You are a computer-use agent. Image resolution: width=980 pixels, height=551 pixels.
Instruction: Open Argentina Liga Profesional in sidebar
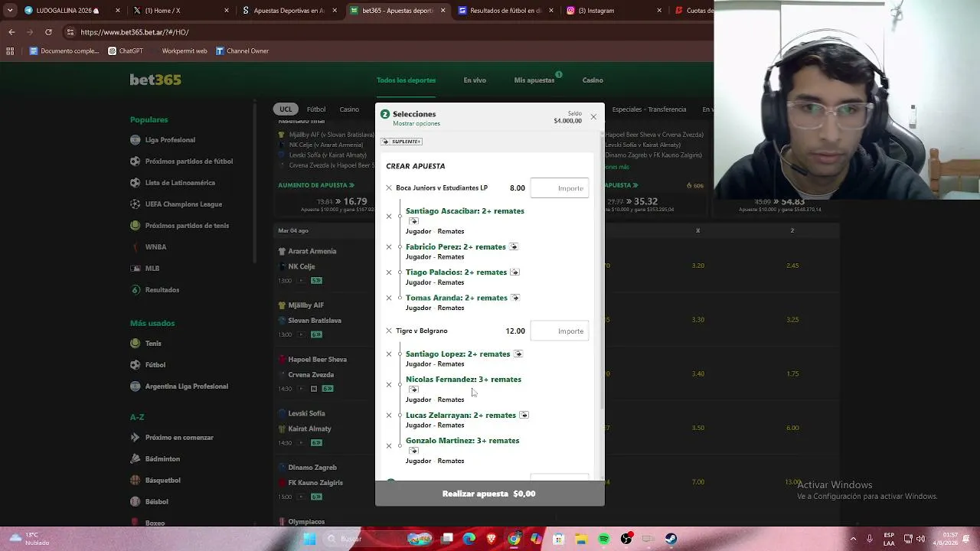187,386
